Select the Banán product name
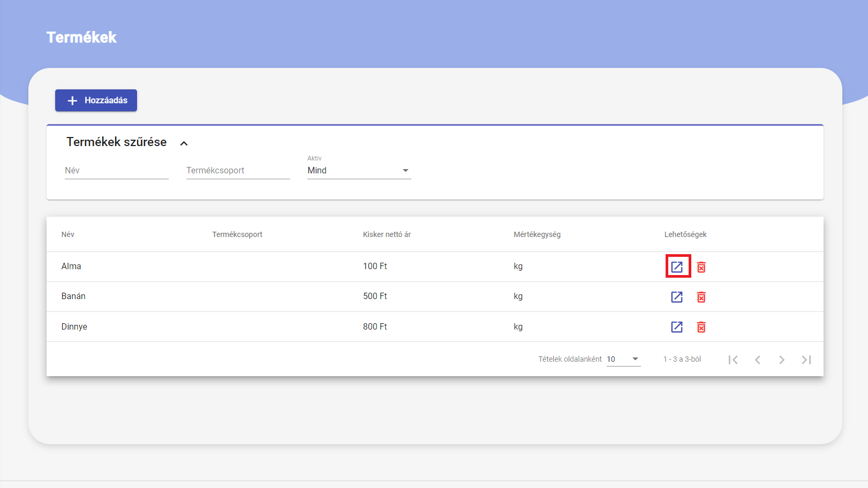The image size is (868, 488). pyautogui.click(x=73, y=296)
